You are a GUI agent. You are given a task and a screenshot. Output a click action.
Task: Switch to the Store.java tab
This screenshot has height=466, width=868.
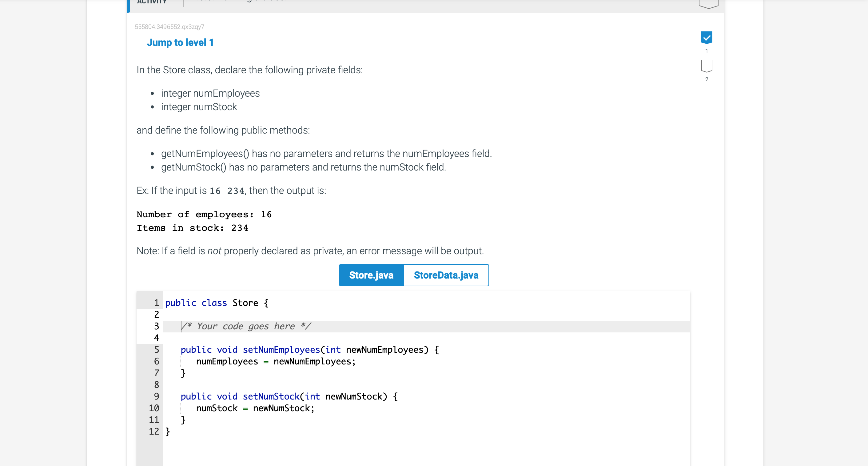(371, 275)
